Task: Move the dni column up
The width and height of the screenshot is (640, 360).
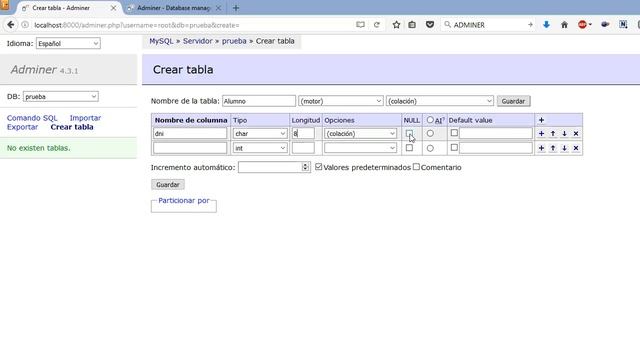Action: 553,133
